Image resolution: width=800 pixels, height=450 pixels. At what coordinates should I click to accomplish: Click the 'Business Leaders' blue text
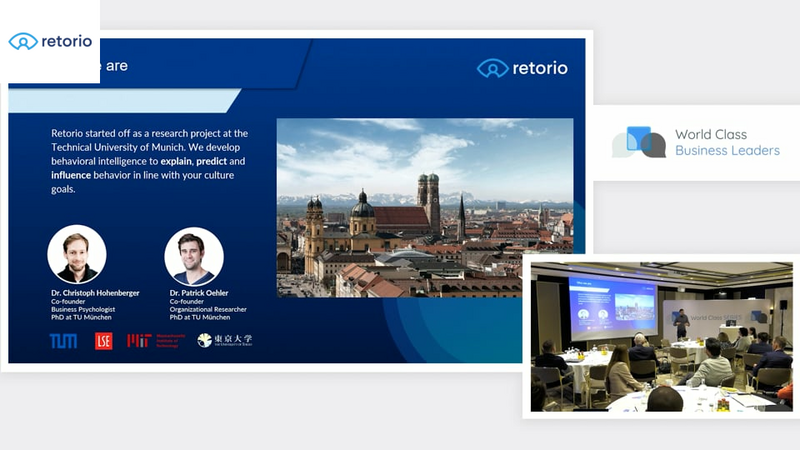[728, 151]
